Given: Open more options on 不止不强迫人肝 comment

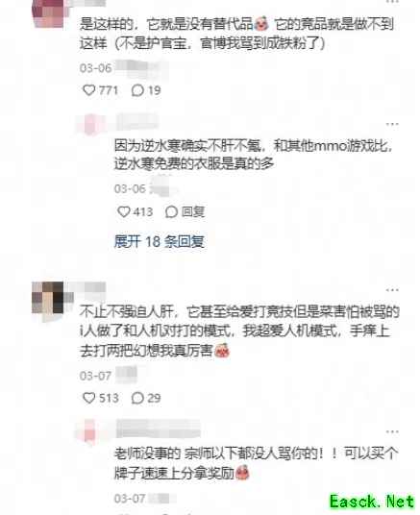Looking at the screenshot, I should pyautogui.click(x=392, y=290).
